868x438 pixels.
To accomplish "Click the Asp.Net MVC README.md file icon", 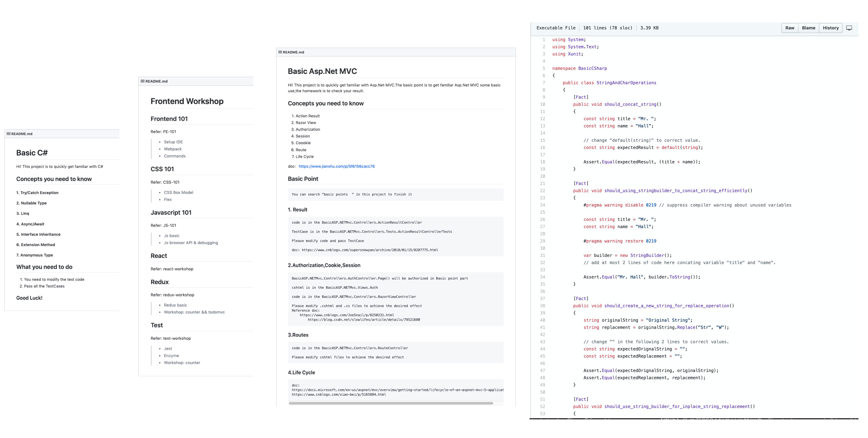I will click(x=280, y=52).
